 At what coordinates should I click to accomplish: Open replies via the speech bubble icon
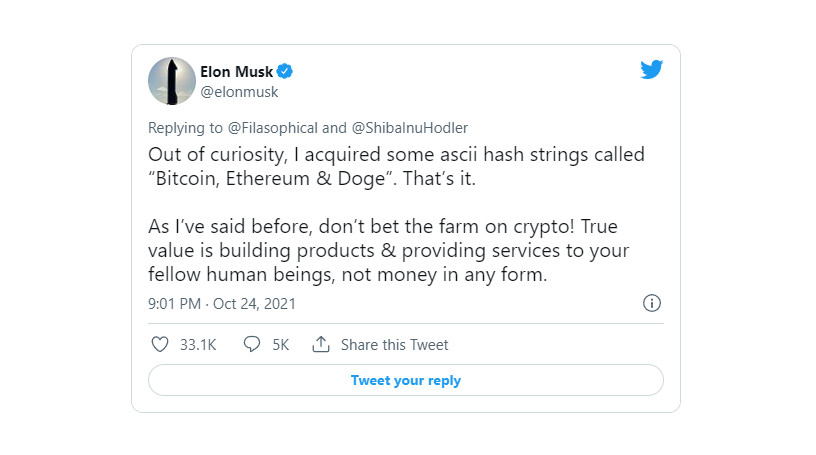252,344
